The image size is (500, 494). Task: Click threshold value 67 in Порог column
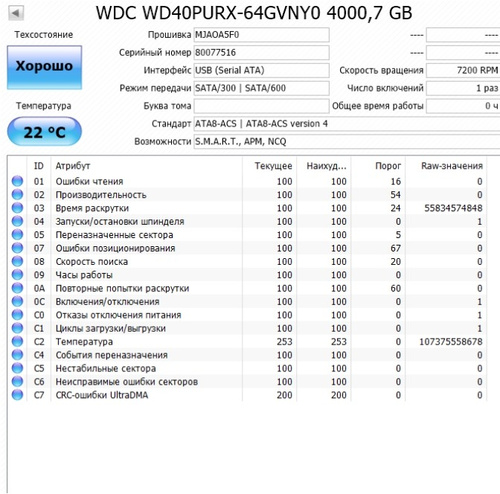396,248
